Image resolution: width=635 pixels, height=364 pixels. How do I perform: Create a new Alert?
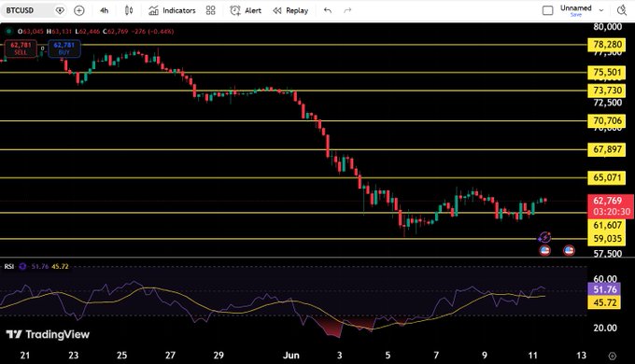click(x=246, y=10)
